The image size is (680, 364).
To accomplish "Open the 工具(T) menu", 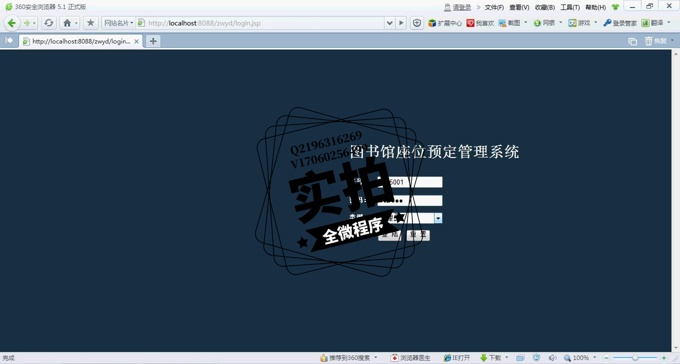I will [570, 7].
